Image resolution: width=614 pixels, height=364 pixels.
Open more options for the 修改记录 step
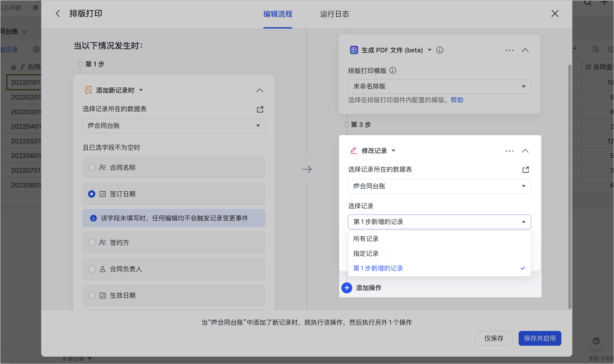coord(509,151)
